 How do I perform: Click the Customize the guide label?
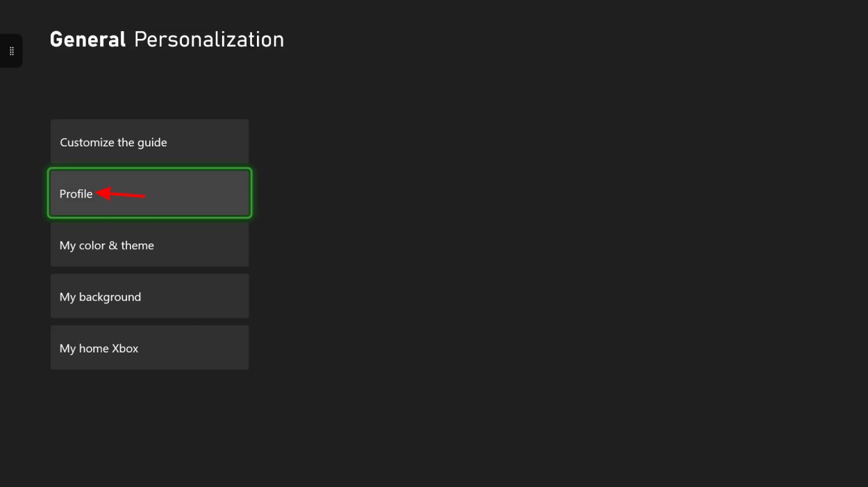(113, 142)
